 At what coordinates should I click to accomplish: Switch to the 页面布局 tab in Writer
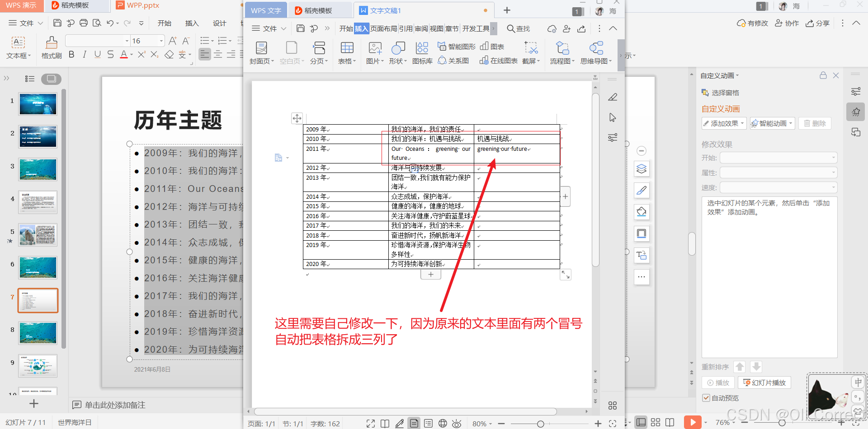pyautogui.click(x=384, y=28)
